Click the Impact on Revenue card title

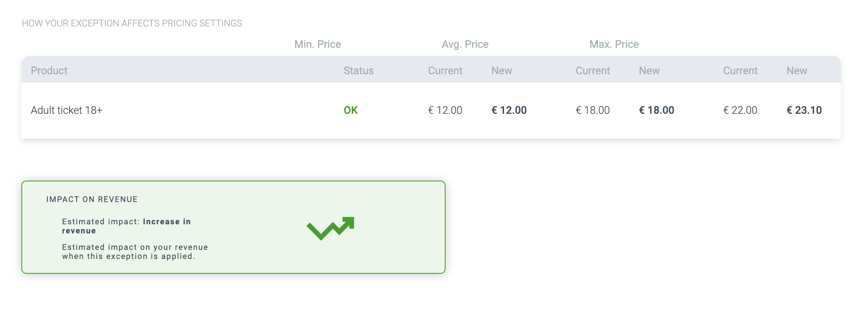pyautogui.click(x=92, y=199)
